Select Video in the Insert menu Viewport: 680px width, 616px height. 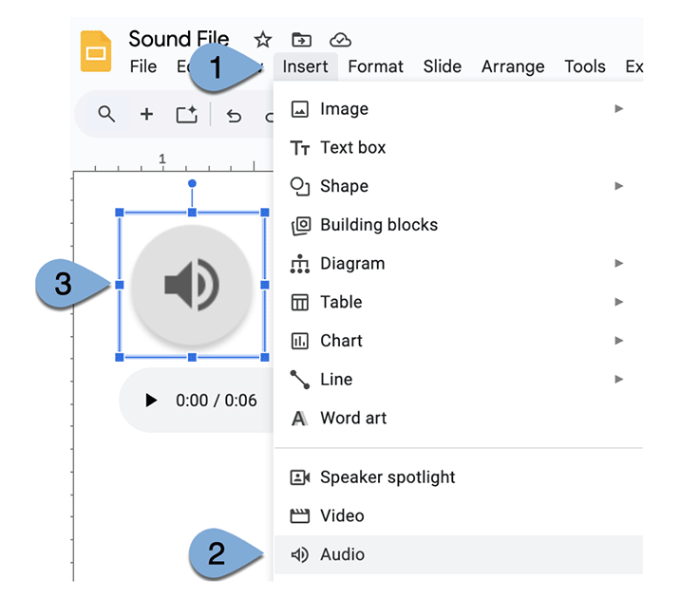342,515
